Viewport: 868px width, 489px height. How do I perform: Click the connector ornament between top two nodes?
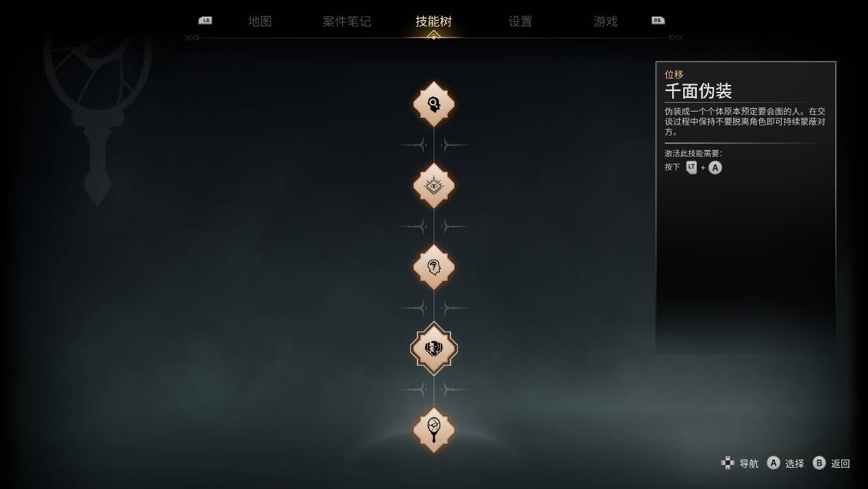(434, 145)
